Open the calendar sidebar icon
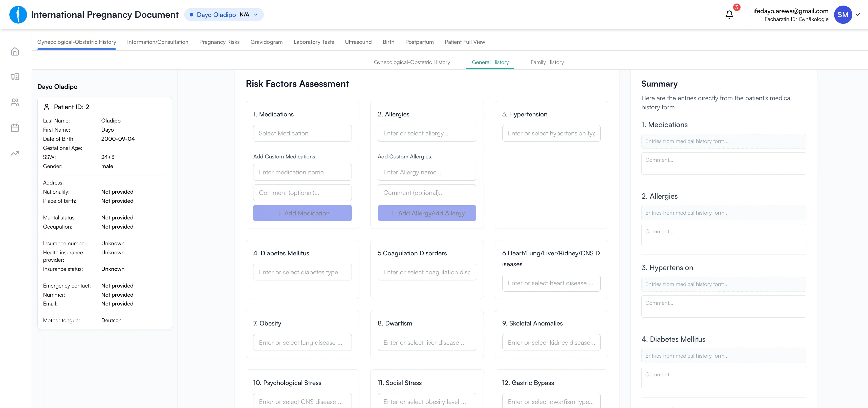Screen dimensions: 868x408 click(15, 128)
